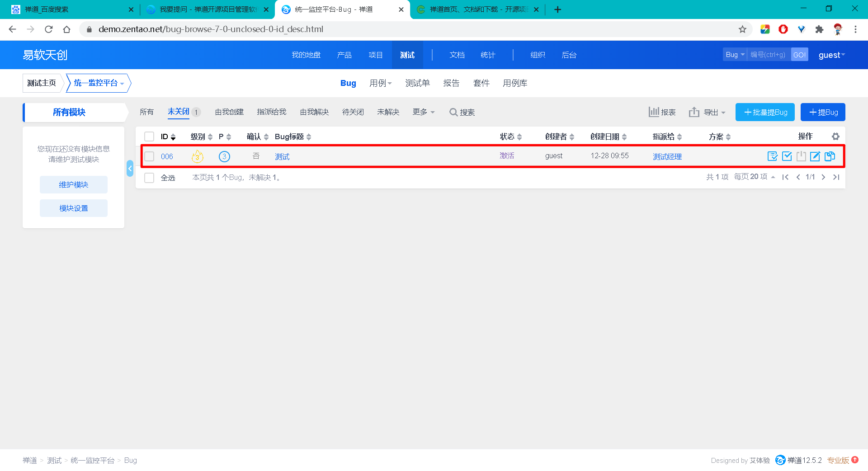This screenshot has width=868, height=471.
Task: Open the 导出 export dropdown
Action: pos(707,112)
